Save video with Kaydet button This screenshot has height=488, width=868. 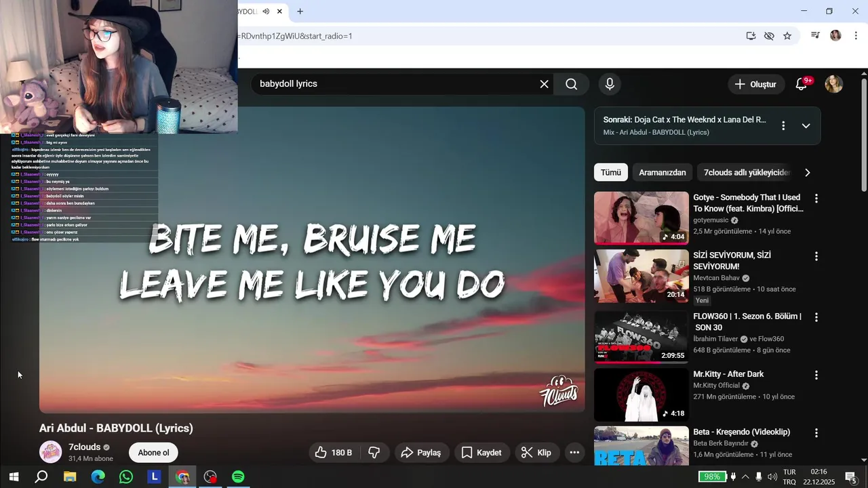(482, 452)
